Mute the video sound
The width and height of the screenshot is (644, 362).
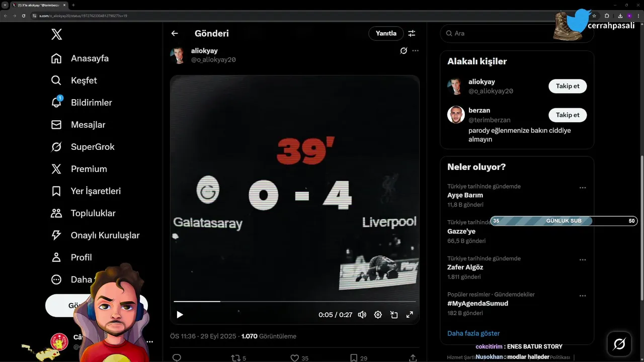[362, 315]
